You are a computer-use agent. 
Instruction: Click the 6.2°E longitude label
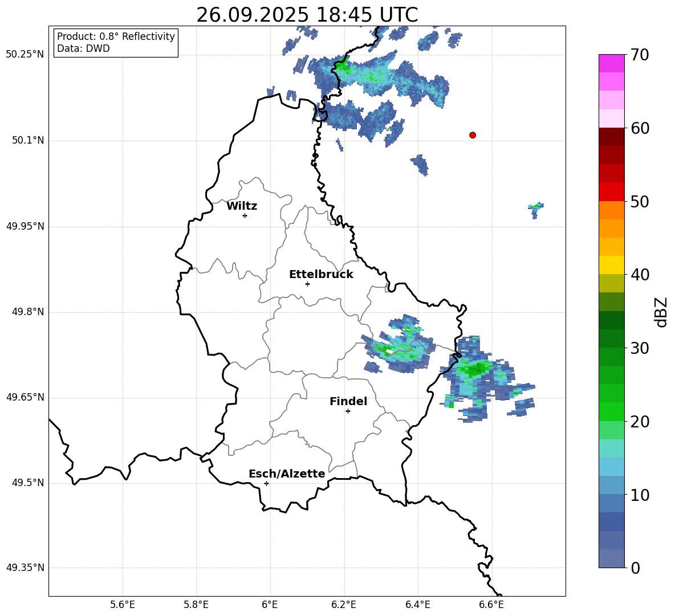(344, 605)
